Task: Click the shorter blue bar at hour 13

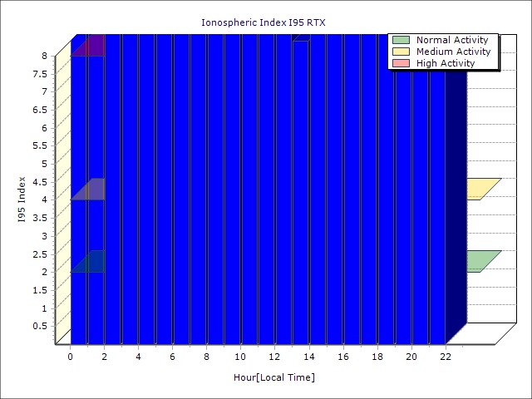Action: (301, 192)
